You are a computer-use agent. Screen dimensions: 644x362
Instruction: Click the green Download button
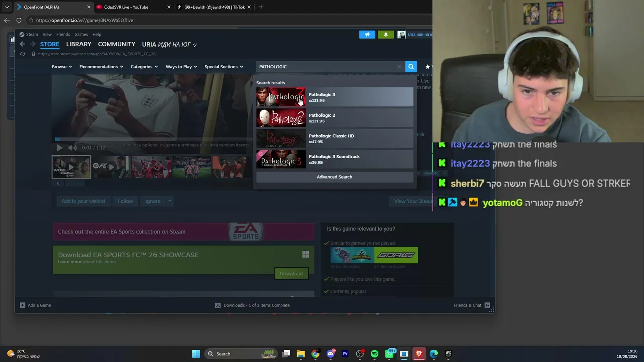tap(291, 274)
